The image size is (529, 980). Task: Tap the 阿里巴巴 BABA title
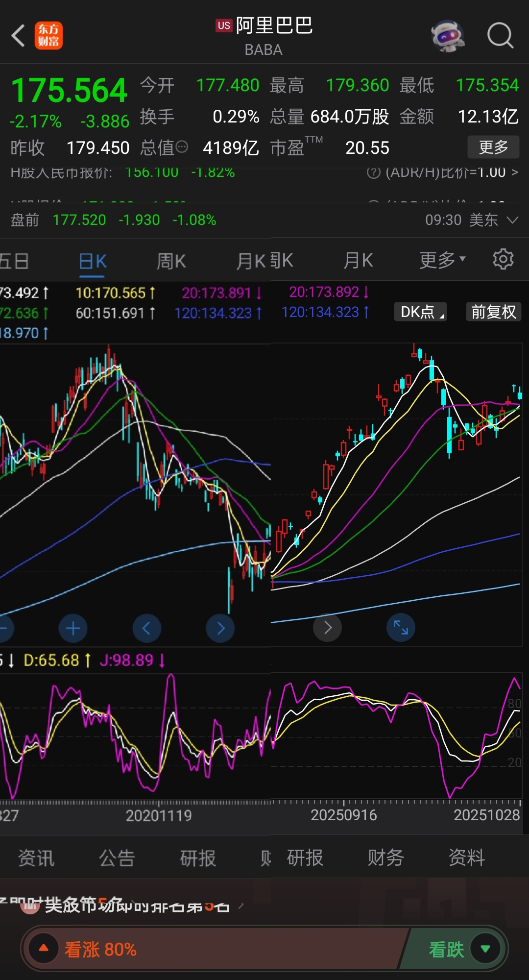click(x=264, y=35)
